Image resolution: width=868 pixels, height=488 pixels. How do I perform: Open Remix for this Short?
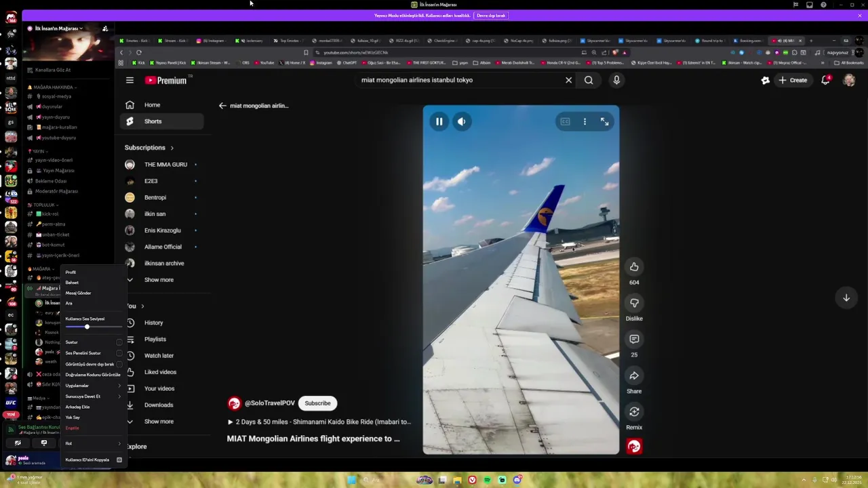[x=634, y=411]
